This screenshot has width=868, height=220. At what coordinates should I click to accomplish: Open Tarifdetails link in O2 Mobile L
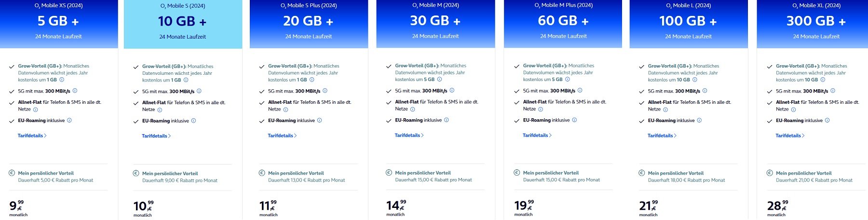(662, 136)
